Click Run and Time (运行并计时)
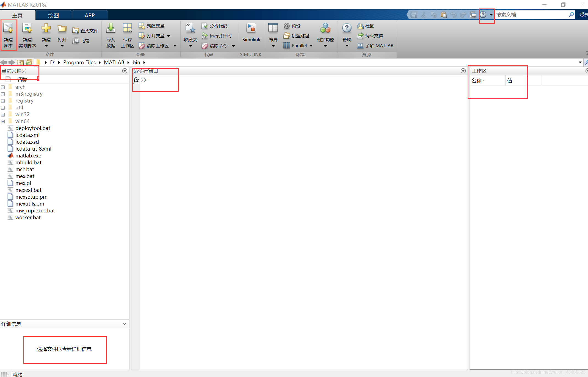This screenshot has height=377, width=588. (x=217, y=36)
